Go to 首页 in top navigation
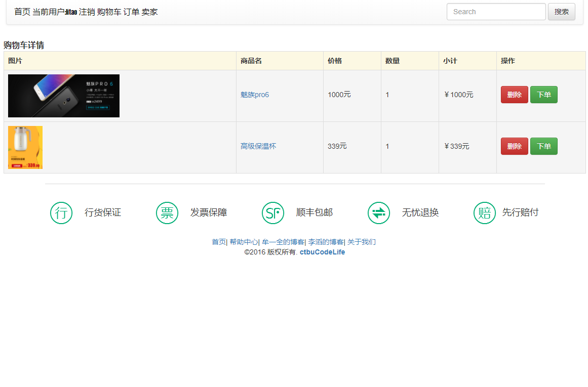 (22, 12)
